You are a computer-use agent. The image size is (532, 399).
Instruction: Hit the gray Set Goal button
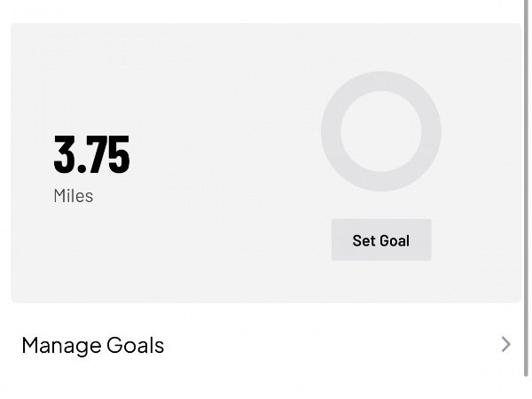coord(381,240)
